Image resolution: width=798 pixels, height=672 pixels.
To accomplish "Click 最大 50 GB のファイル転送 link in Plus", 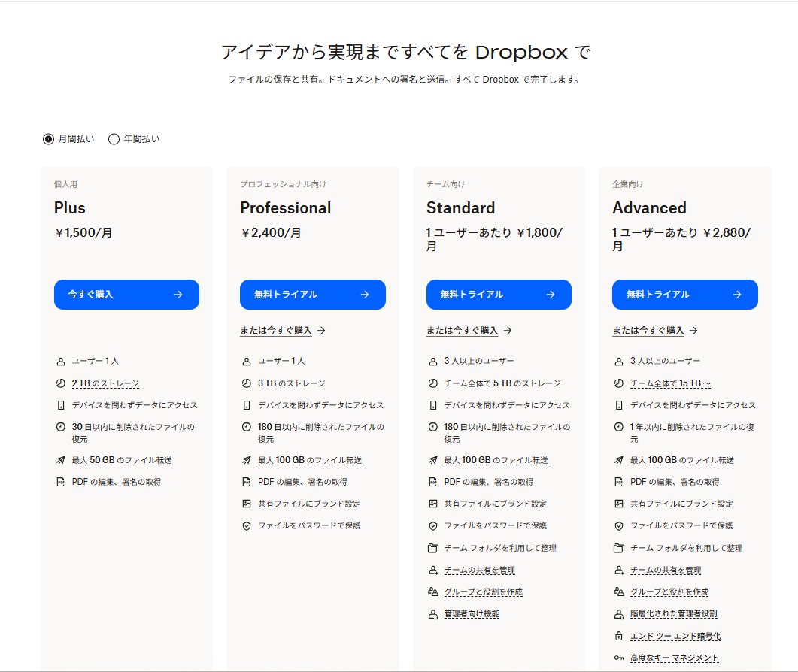I will coord(122,460).
